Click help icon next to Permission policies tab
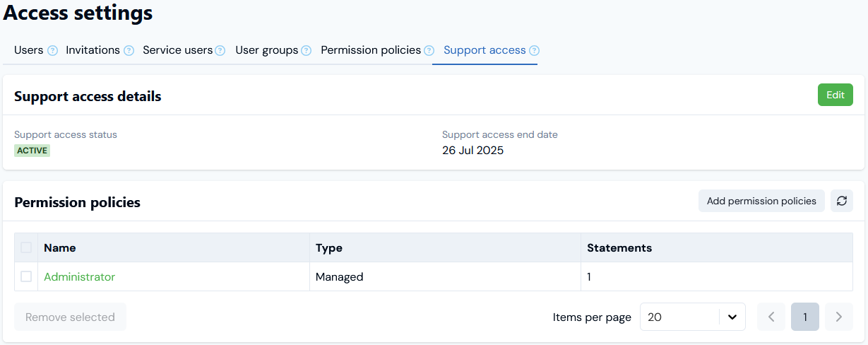868x345 pixels. [429, 51]
